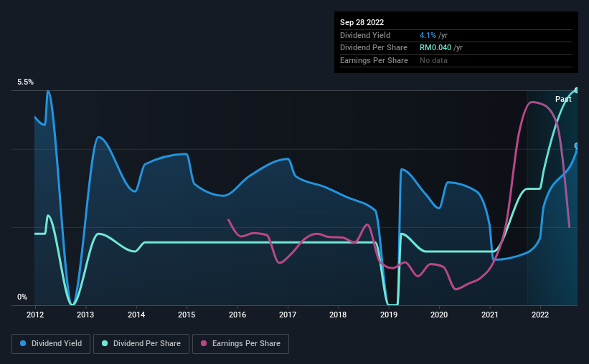Viewport: 589px width, 364px height.
Task: Click the 4.1% dividend yield value
Action: [428, 35]
